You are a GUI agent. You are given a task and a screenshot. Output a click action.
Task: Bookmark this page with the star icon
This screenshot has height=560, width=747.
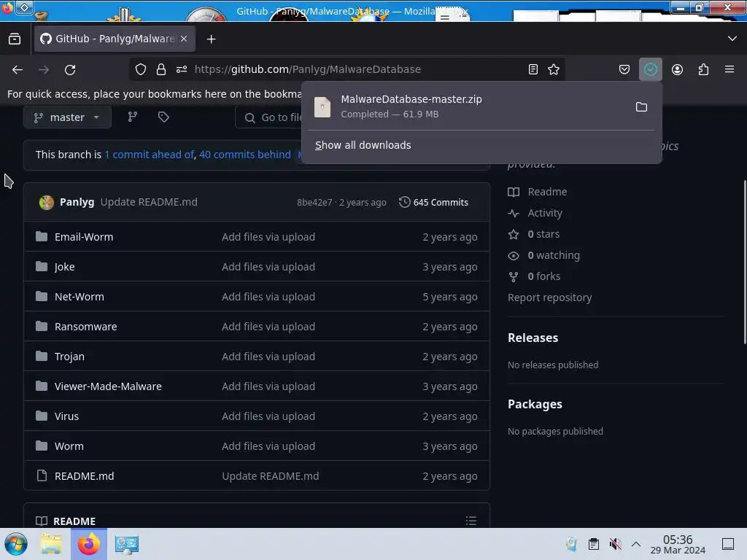(554, 69)
